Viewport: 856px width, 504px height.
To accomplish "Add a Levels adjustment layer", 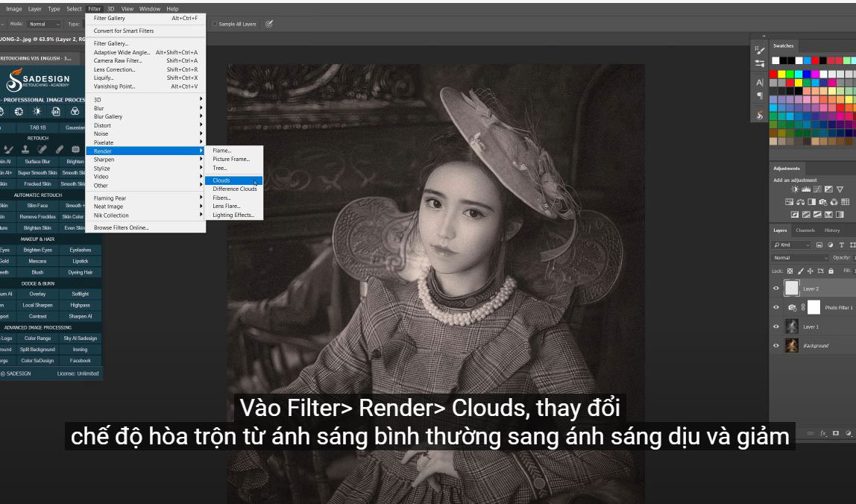I will tap(805, 190).
